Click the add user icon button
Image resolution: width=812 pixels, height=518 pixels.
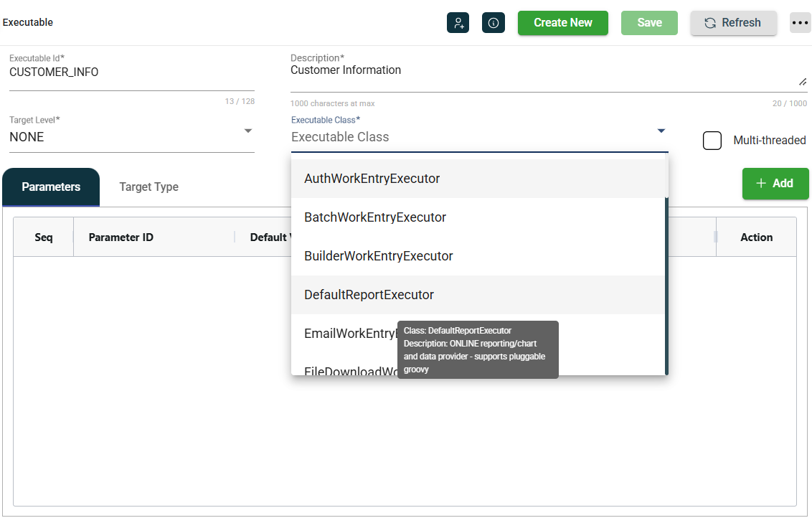click(x=458, y=23)
